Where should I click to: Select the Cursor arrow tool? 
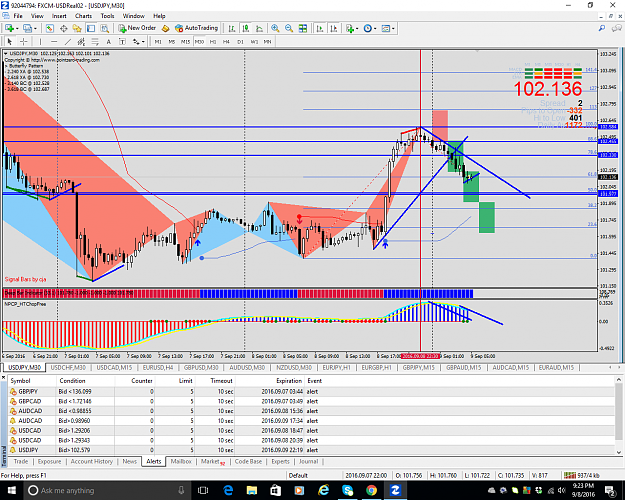(10, 41)
